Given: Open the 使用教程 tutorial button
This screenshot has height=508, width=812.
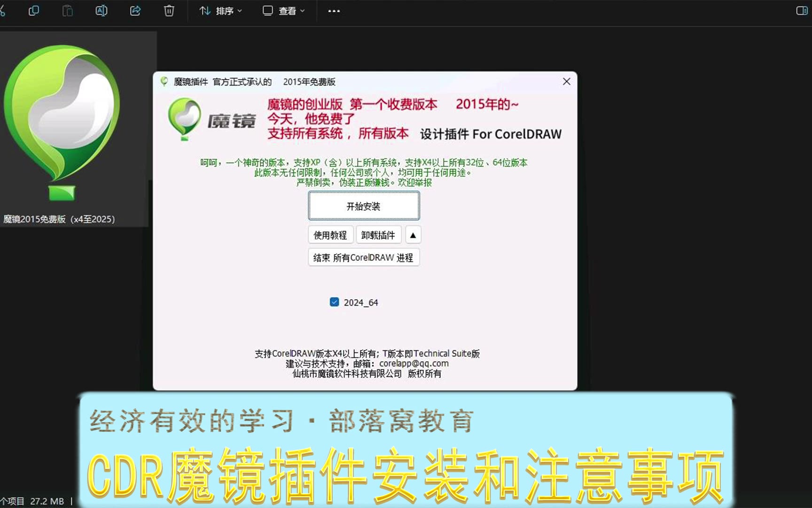Looking at the screenshot, I should (x=330, y=235).
